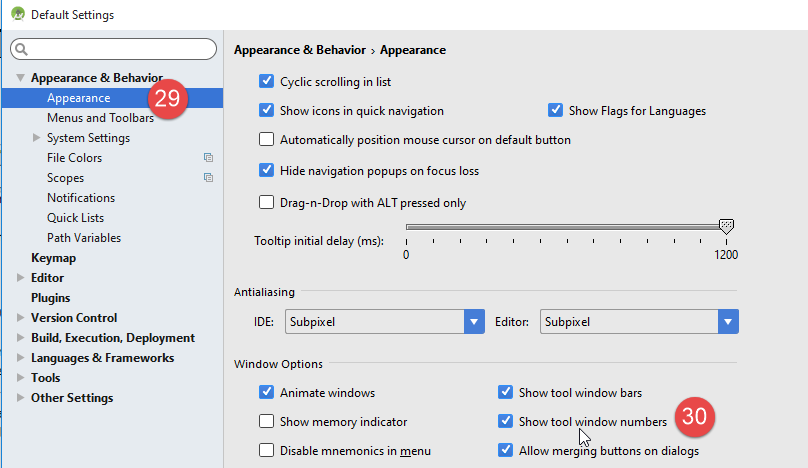The height and width of the screenshot is (468, 808).
Task: Open the Keymap settings page
Action: (x=53, y=258)
